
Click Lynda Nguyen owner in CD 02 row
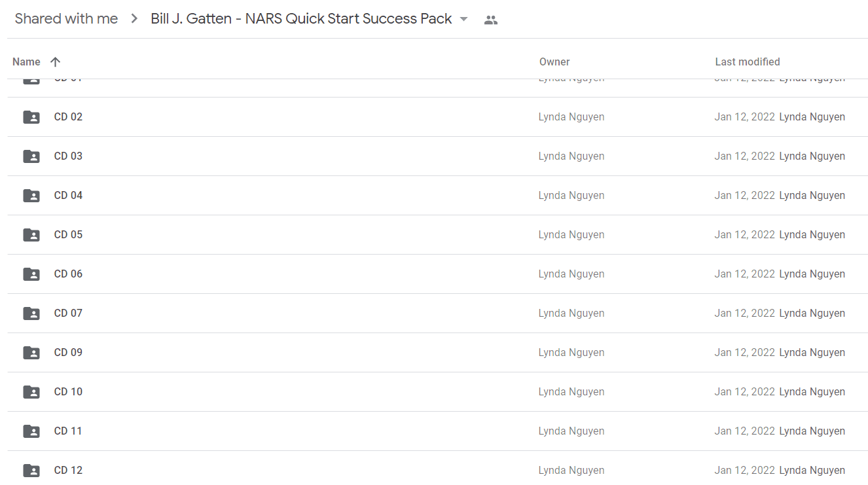click(571, 117)
